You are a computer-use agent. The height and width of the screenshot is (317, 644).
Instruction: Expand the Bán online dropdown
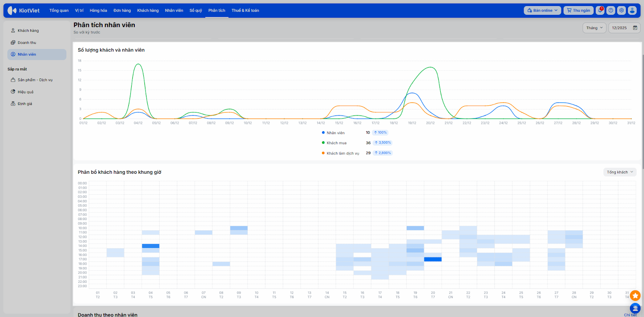[x=542, y=10]
